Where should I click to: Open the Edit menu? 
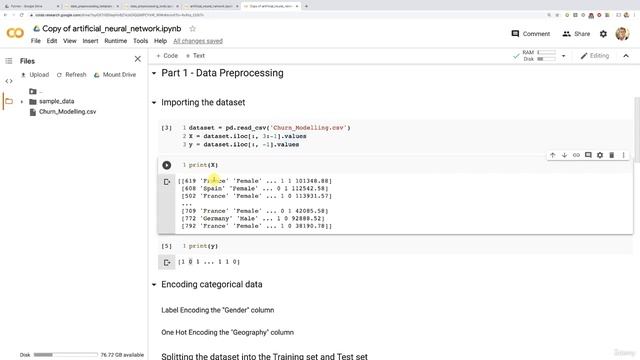click(52, 41)
